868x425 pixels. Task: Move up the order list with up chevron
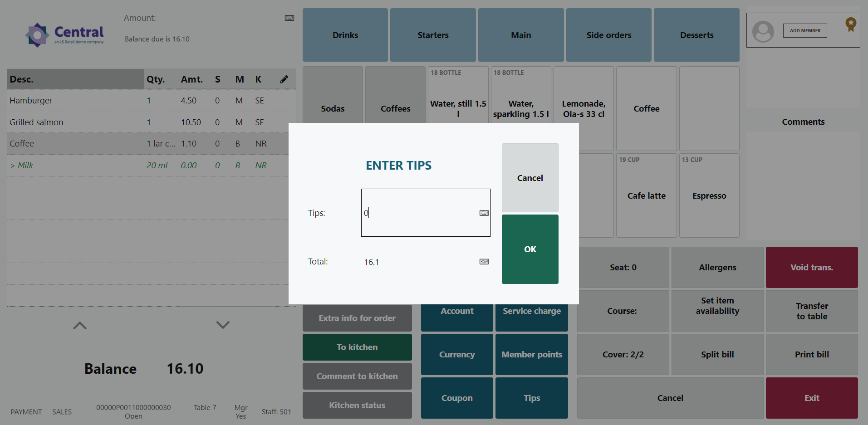(80, 325)
